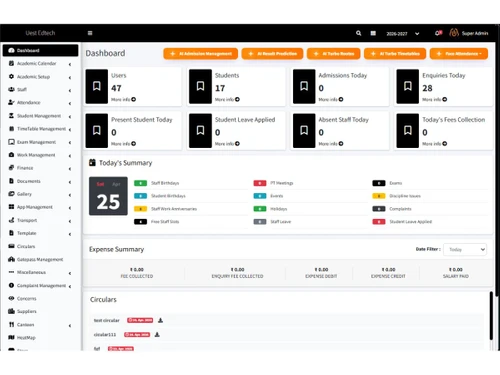Click More info on Student Leave Applied card
Viewport: 500px width, 375px height.
point(227,144)
